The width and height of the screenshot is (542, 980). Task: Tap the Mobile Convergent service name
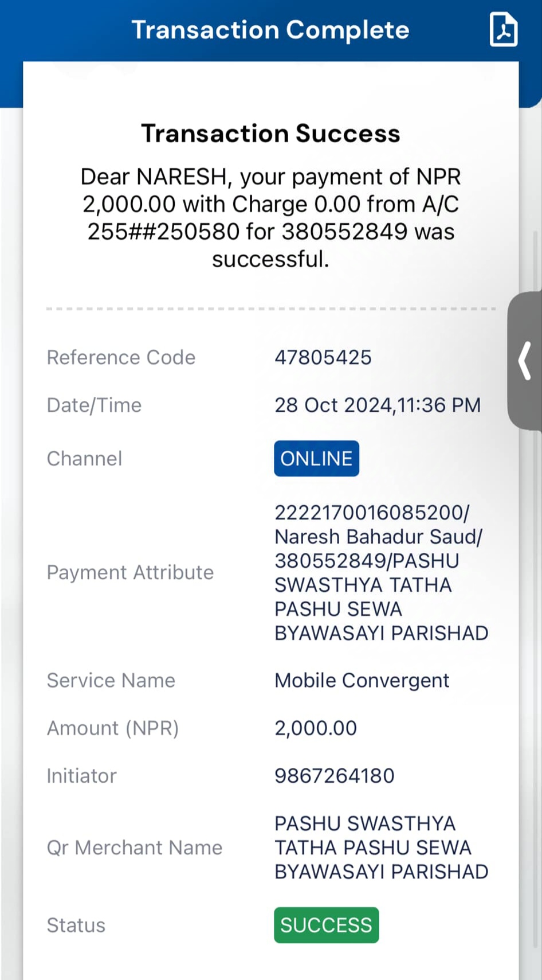pos(362,681)
